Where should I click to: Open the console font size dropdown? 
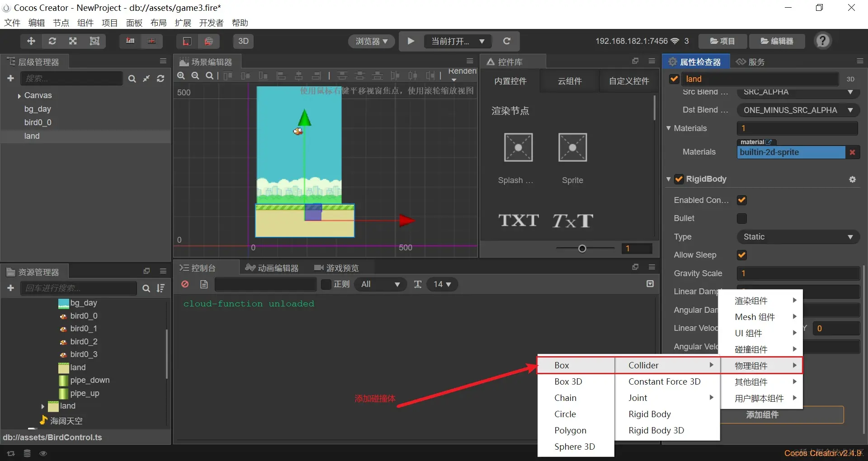pos(442,284)
